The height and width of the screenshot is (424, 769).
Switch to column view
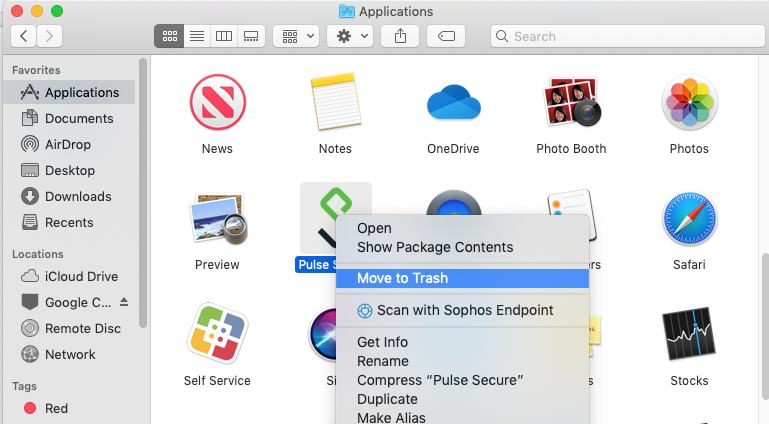[224, 36]
